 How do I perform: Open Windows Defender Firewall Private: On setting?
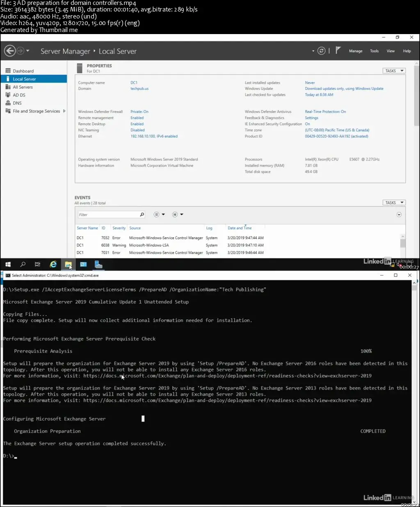(x=139, y=112)
